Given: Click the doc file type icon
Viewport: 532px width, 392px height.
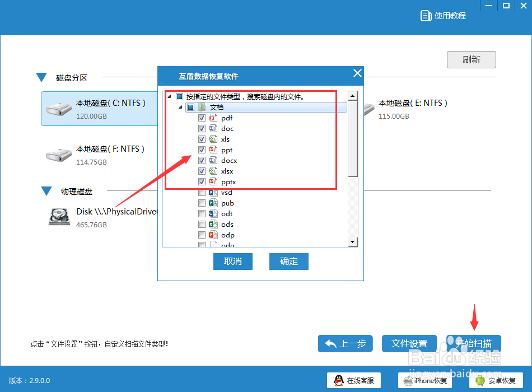Looking at the screenshot, I should pyautogui.click(x=213, y=128).
